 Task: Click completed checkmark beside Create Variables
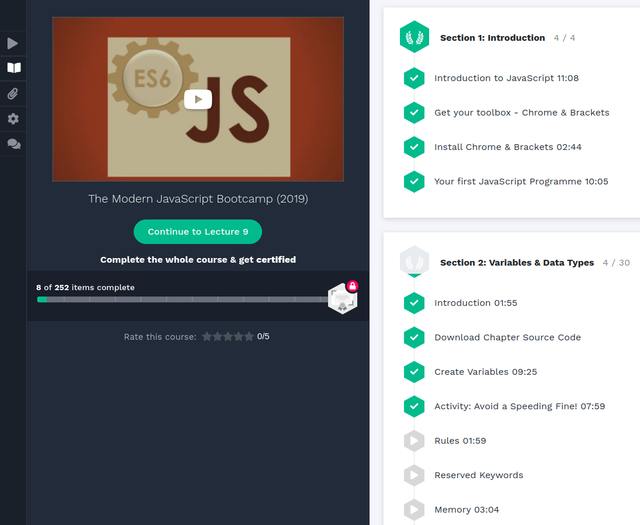click(x=414, y=372)
